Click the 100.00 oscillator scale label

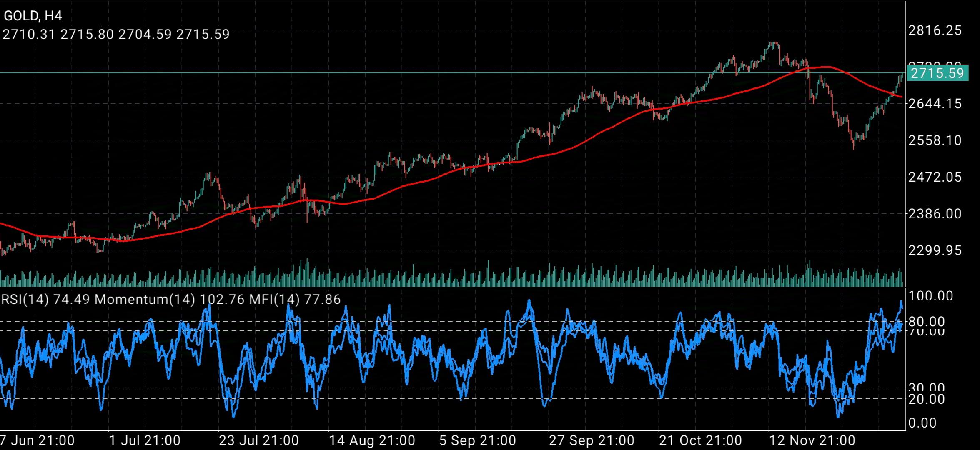coord(930,296)
